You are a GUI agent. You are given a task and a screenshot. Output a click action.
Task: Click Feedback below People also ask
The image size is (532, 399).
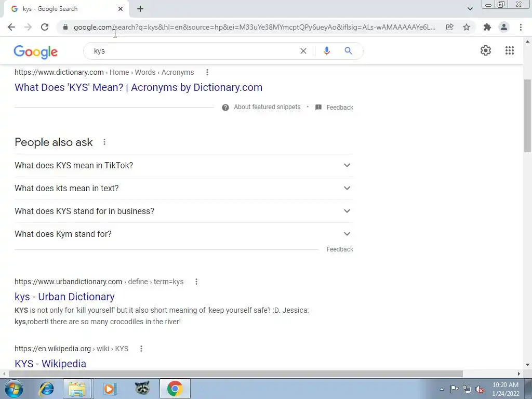click(340, 249)
